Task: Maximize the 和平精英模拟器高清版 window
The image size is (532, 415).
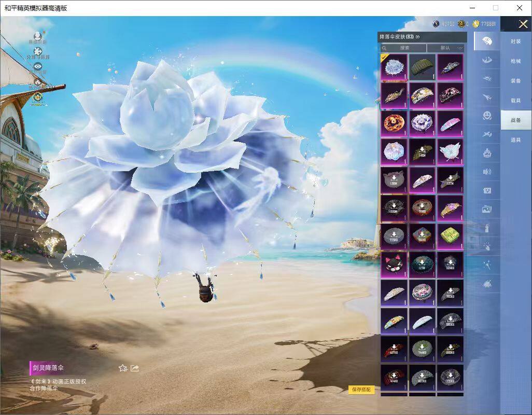Action: [x=496, y=8]
